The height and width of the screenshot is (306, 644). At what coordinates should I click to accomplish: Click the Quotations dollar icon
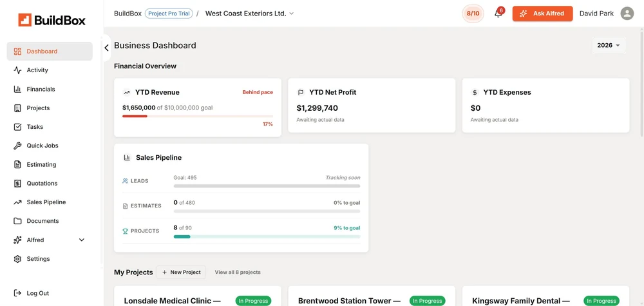(17, 183)
